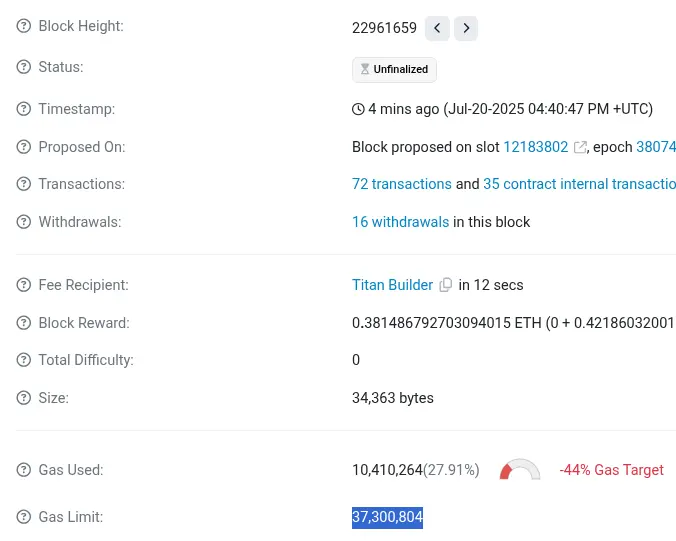Open the 72 transactions link
The width and height of the screenshot is (676, 541).
point(401,184)
